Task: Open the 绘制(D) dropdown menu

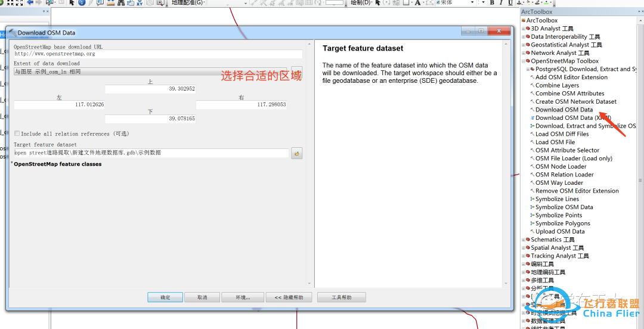Action: point(361,3)
